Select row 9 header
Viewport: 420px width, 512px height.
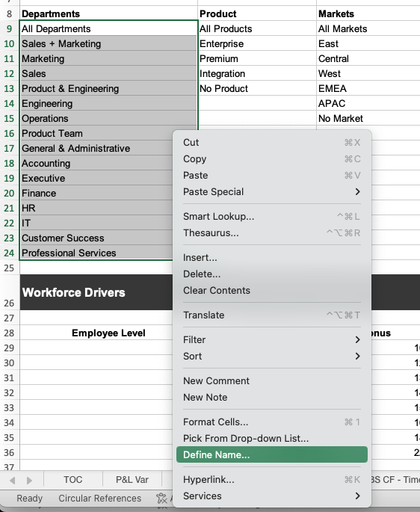pyautogui.click(x=10, y=28)
